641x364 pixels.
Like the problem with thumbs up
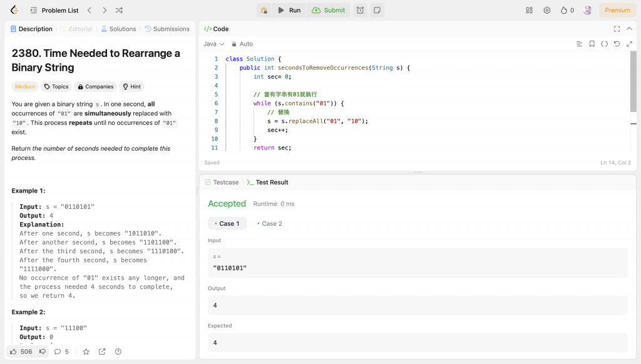[x=13, y=351]
